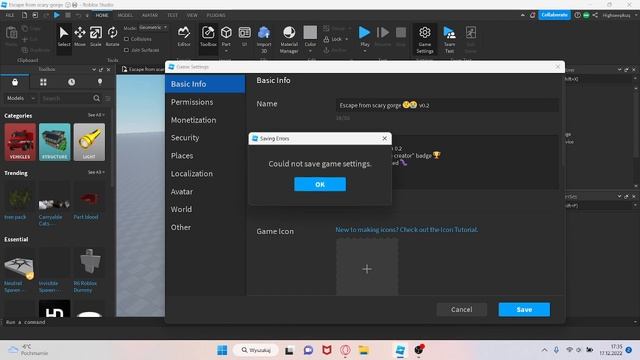Open the MODEL ribbon tab

click(x=125, y=15)
